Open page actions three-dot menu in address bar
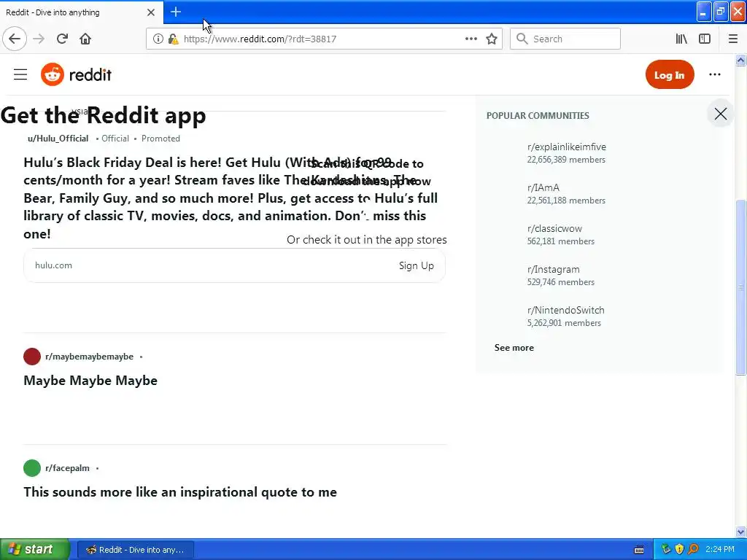The width and height of the screenshot is (747, 560). pyautogui.click(x=471, y=39)
